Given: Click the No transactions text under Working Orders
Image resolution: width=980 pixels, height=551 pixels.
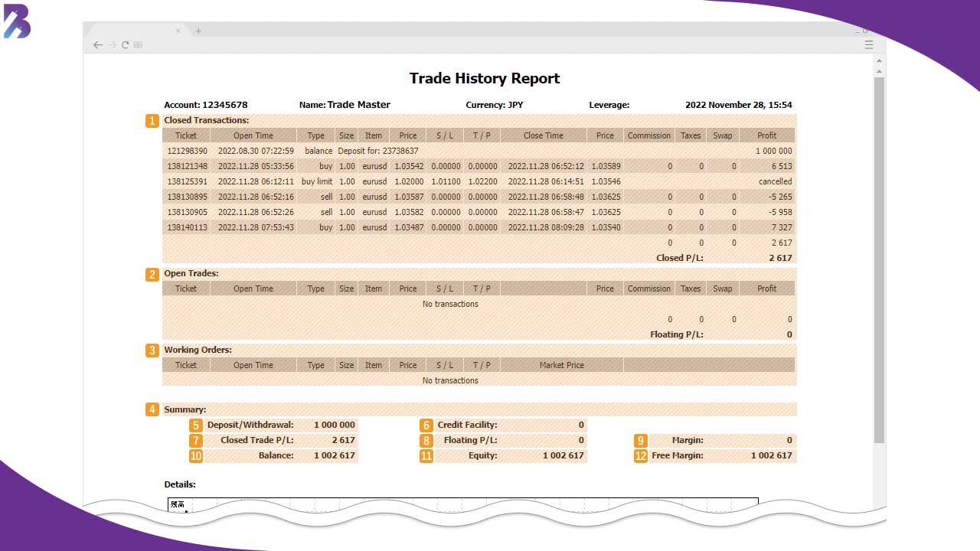Looking at the screenshot, I should (x=450, y=380).
